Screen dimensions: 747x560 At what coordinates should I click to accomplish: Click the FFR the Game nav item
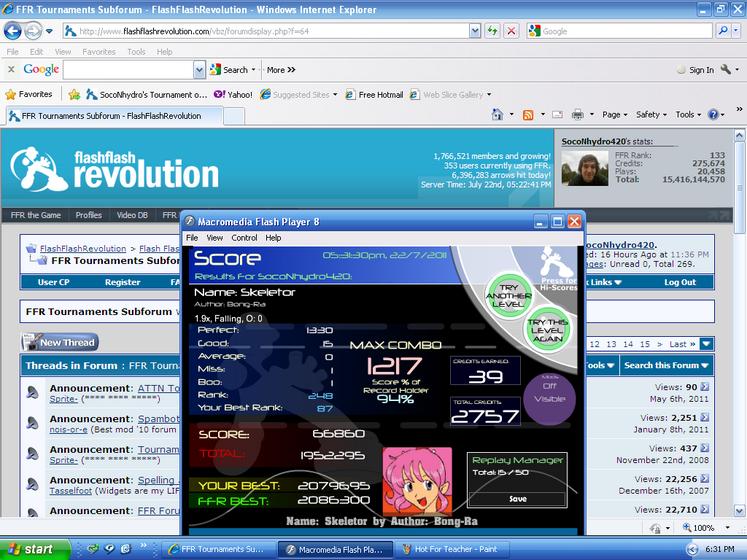(x=36, y=215)
